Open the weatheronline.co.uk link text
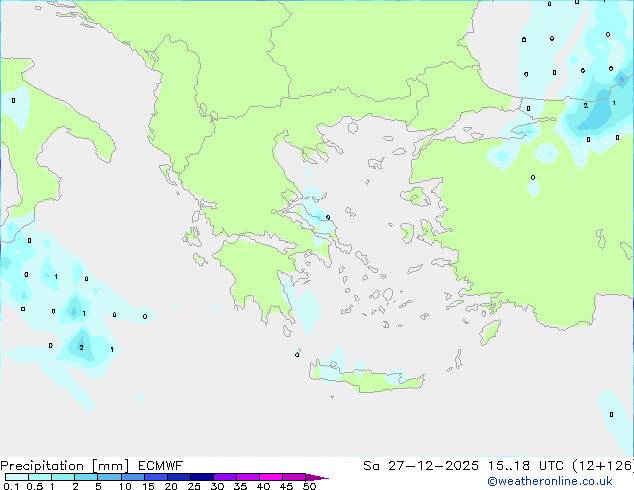Image resolution: width=634 pixels, height=490 pixels. (x=550, y=481)
